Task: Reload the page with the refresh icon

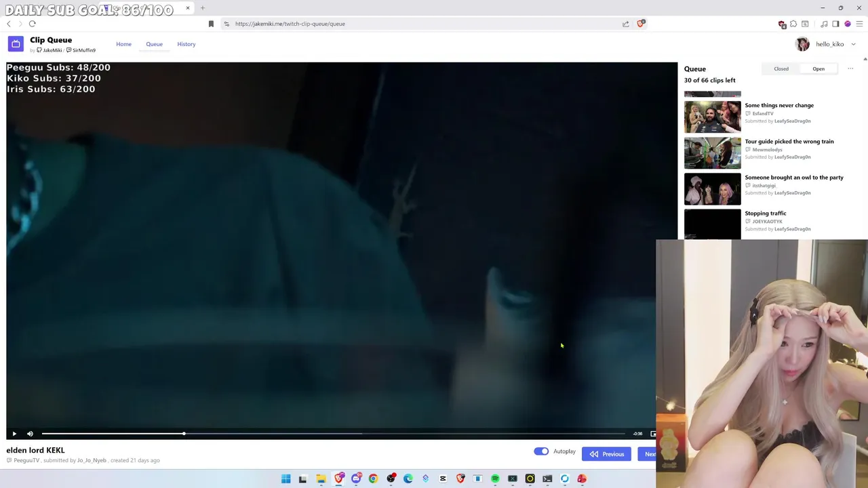Action: click(x=32, y=24)
